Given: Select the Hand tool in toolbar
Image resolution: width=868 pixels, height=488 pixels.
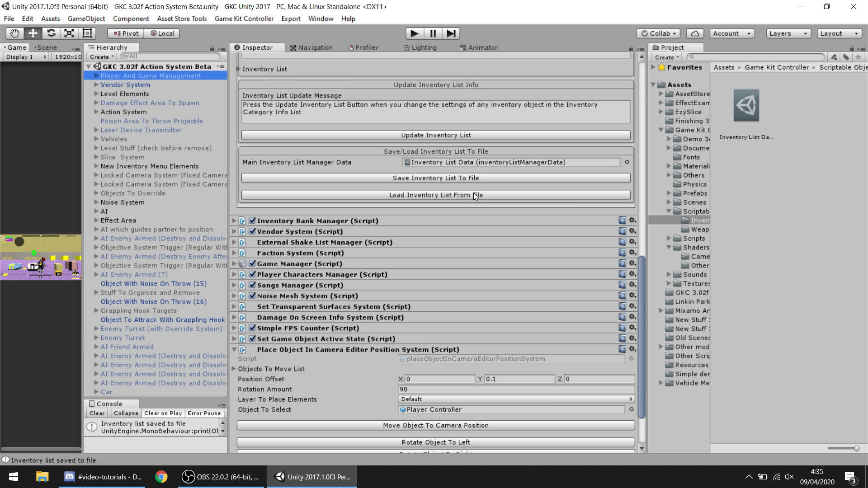Looking at the screenshot, I should click(x=14, y=33).
